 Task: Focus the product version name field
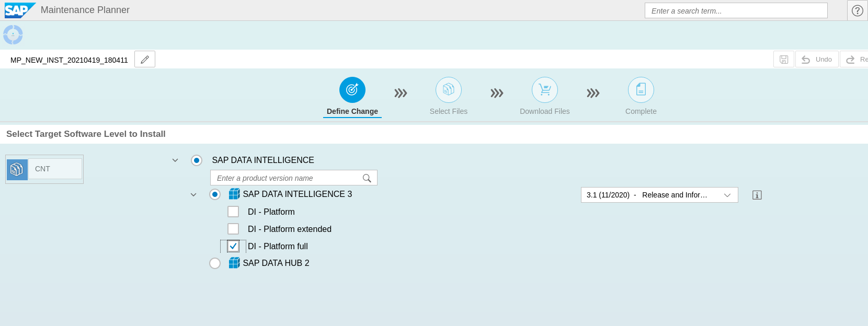coord(293,178)
